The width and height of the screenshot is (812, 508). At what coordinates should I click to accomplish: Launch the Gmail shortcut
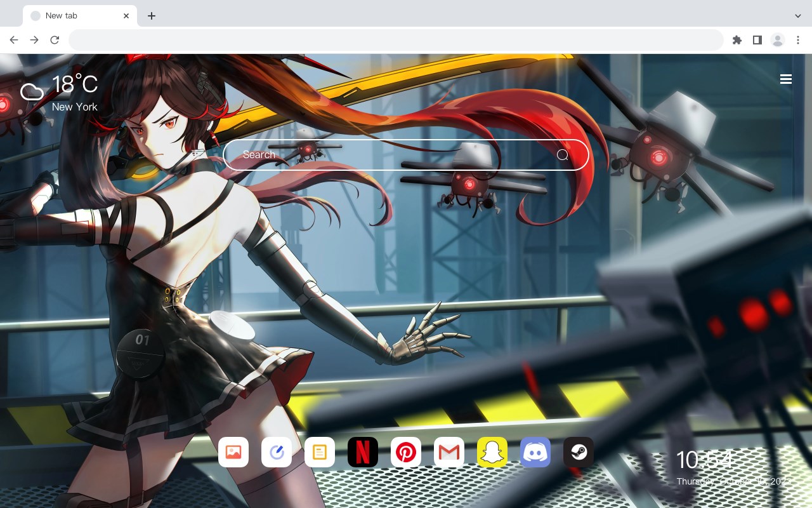(449, 452)
